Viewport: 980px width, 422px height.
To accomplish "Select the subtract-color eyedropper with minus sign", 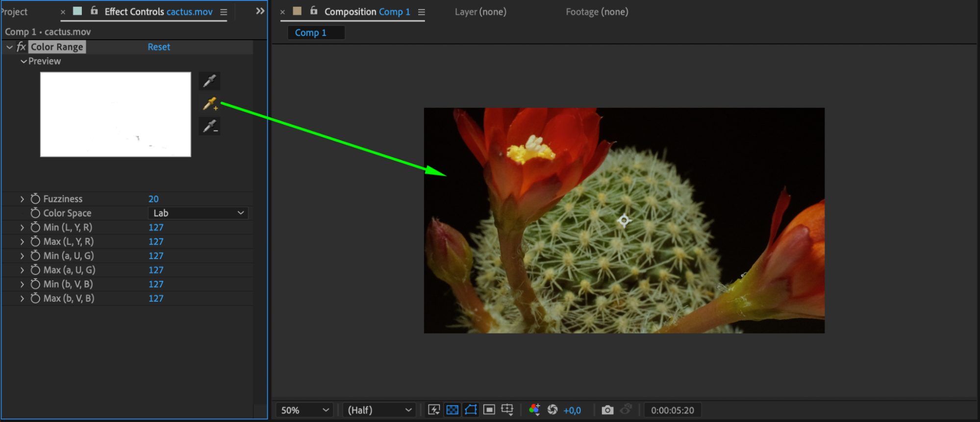I will click(209, 127).
